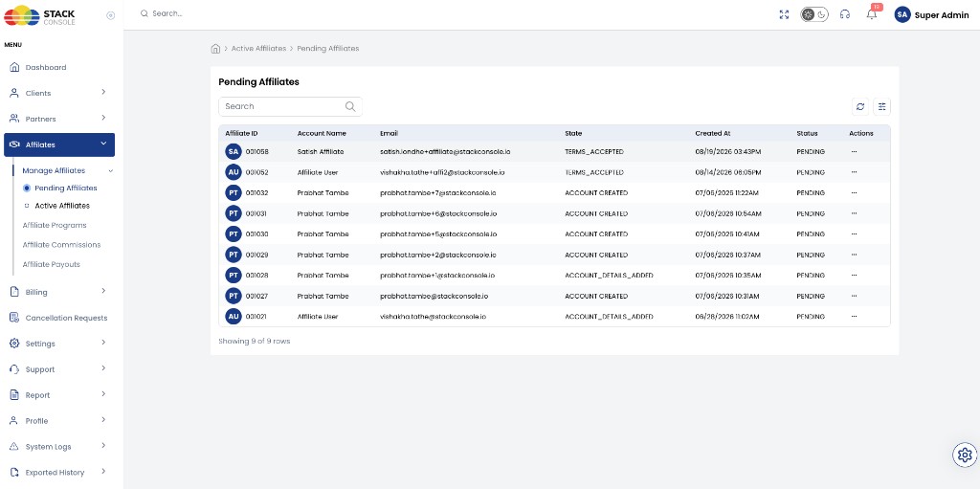Refresh the affiliates table
Image resolution: width=980 pixels, height=489 pixels.
coord(860,107)
